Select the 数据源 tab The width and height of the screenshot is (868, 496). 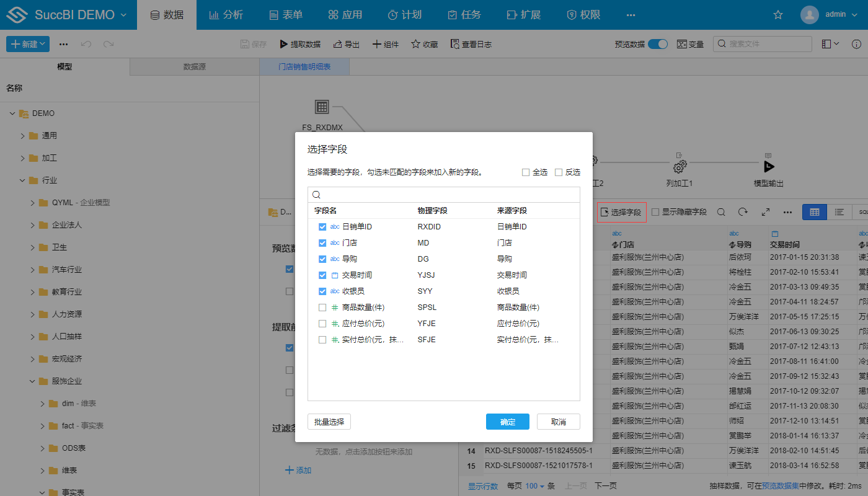[193, 66]
